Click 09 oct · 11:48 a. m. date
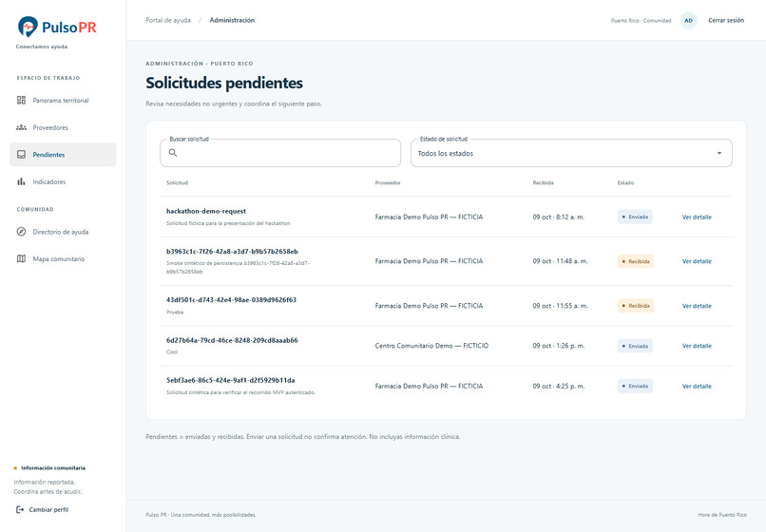 pos(561,261)
